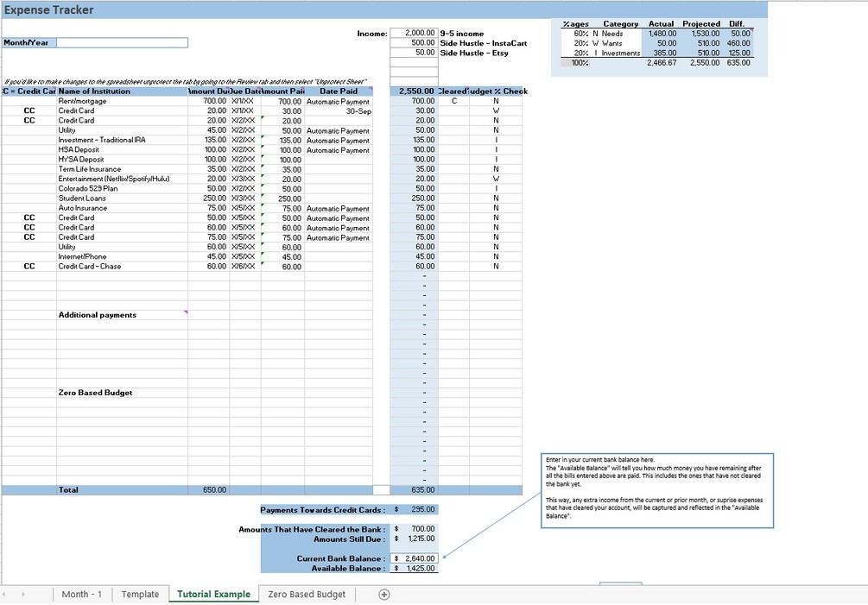Select the Investment - Traditional IRA cell
This screenshot has height=605, width=868.
122,140
